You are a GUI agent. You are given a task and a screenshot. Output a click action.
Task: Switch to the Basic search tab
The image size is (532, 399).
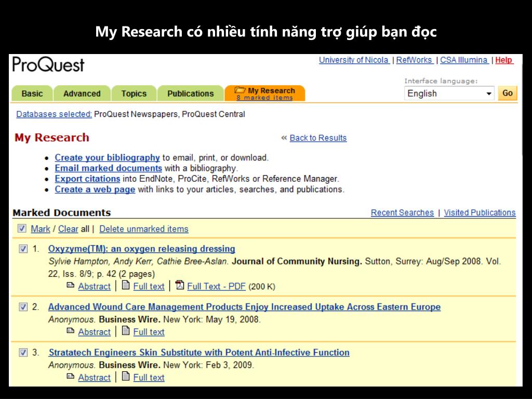click(x=32, y=94)
